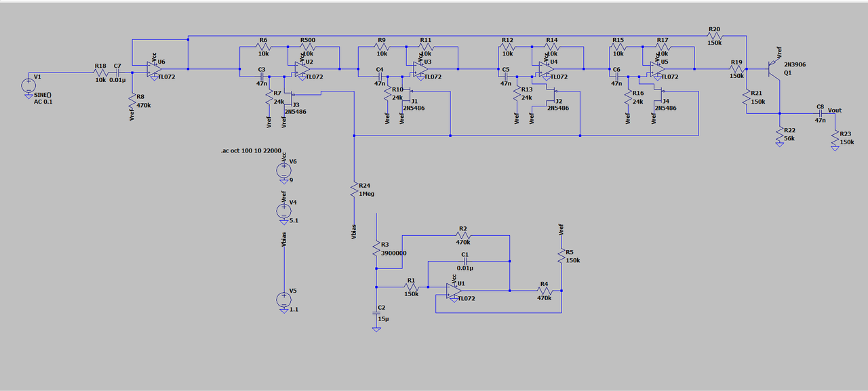
Task: Select op-amp U2 in the first stage
Action: pos(302,68)
